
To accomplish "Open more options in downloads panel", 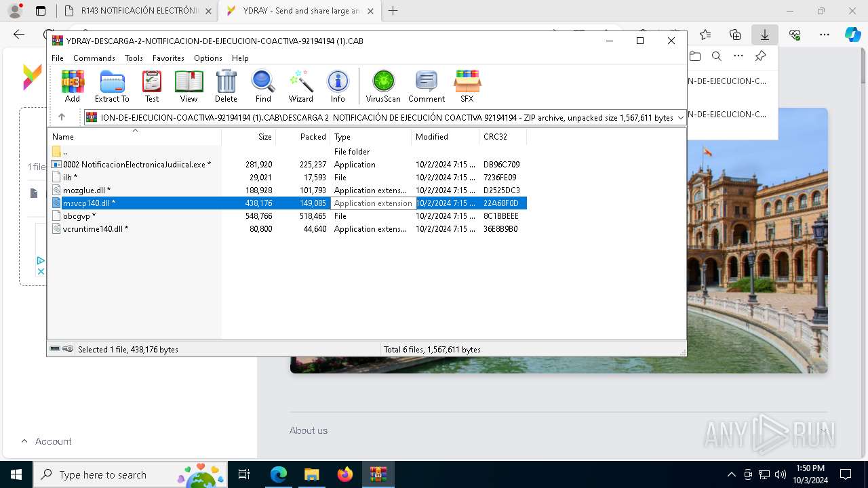I will (738, 56).
